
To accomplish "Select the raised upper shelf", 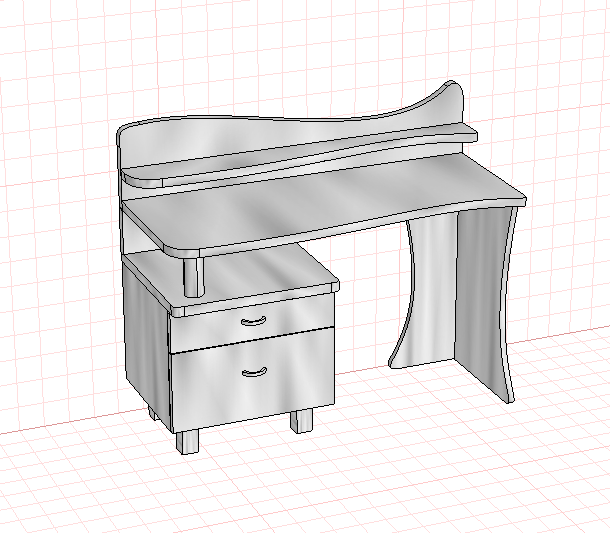I will point(300,156).
